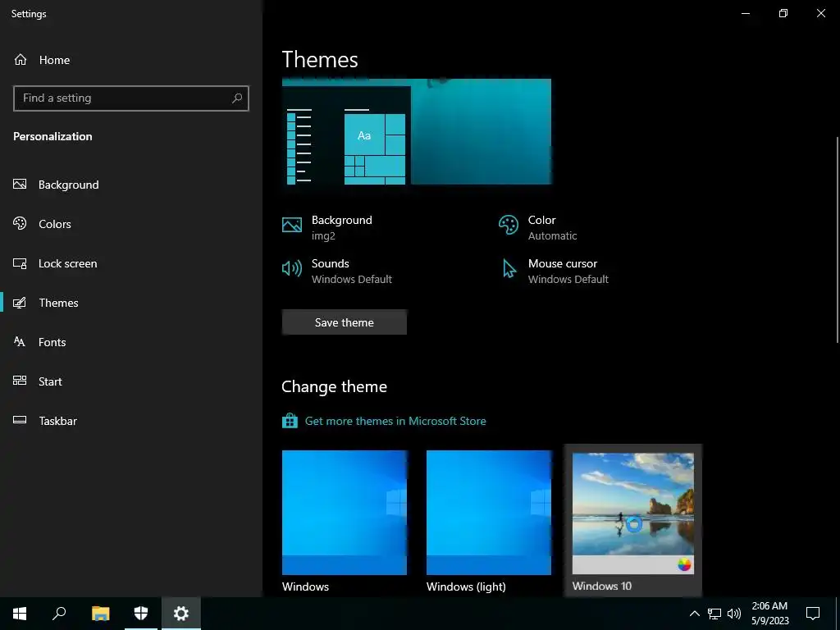Click the network icon in system tray
The width and height of the screenshot is (840, 630).
(714, 614)
